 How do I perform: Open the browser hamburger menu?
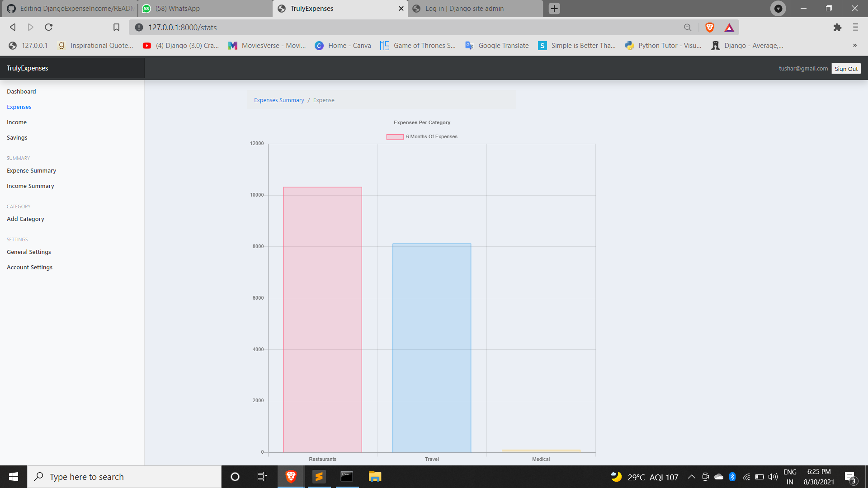pos(855,27)
